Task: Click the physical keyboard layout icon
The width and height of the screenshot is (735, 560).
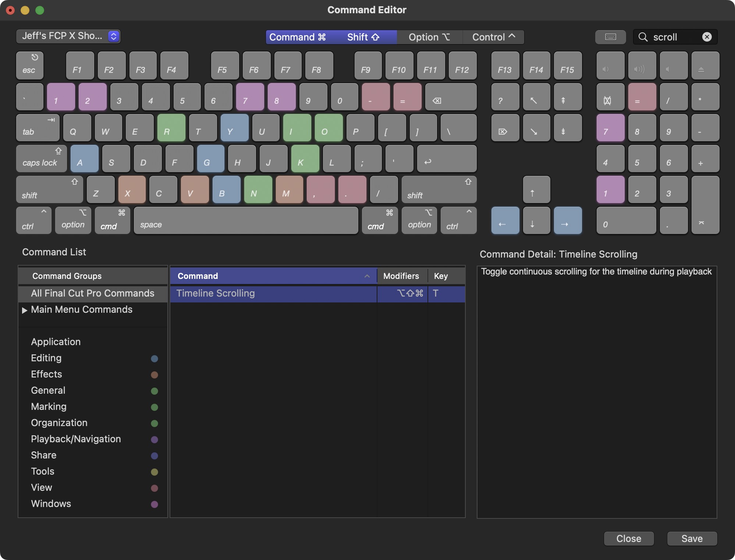Action: point(610,36)
